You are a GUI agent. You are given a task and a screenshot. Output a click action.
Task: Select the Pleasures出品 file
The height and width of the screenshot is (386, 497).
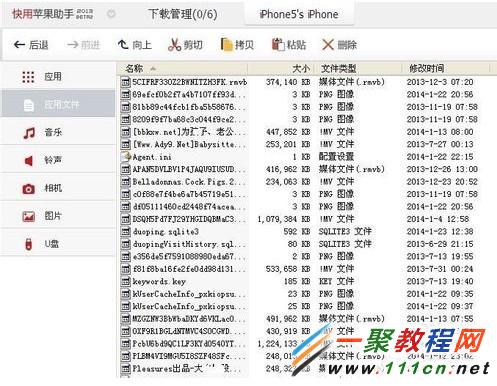coord(188,369)
